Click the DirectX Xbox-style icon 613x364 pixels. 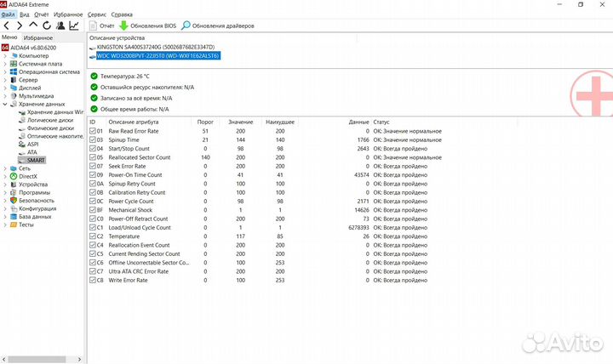pos(14,177)
